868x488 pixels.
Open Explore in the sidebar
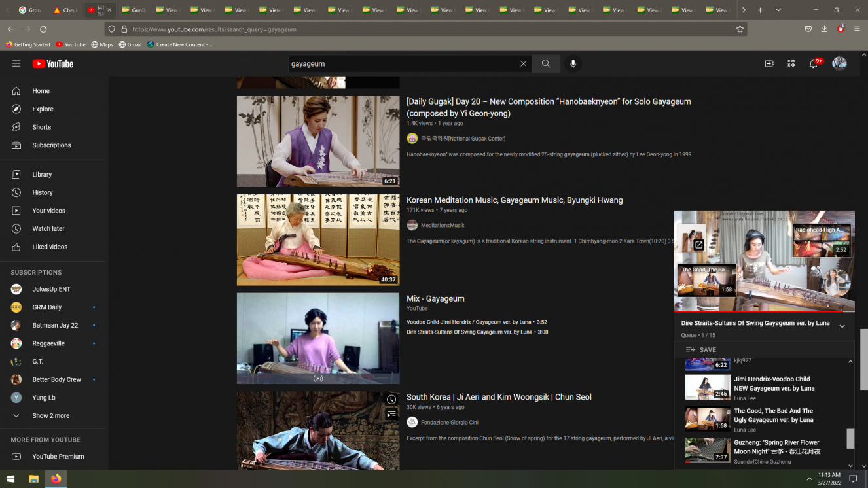(x=52, y=109)
